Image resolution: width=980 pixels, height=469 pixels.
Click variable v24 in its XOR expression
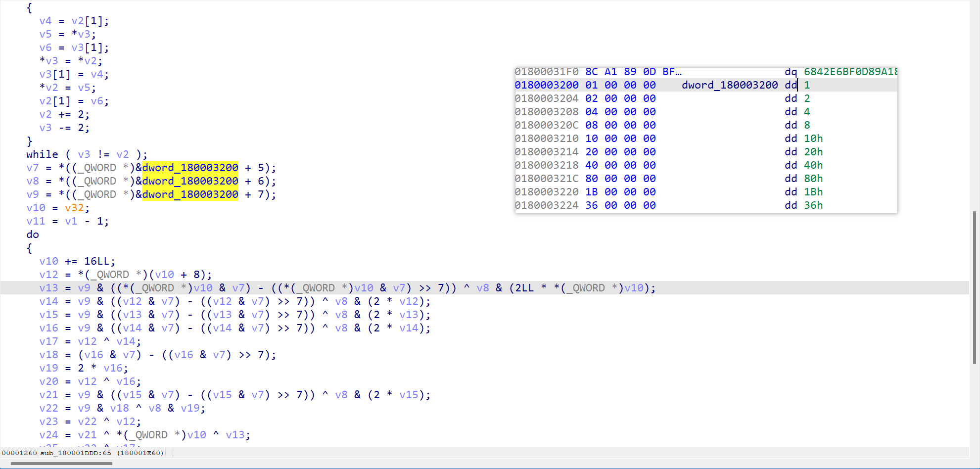click(48, 434)
